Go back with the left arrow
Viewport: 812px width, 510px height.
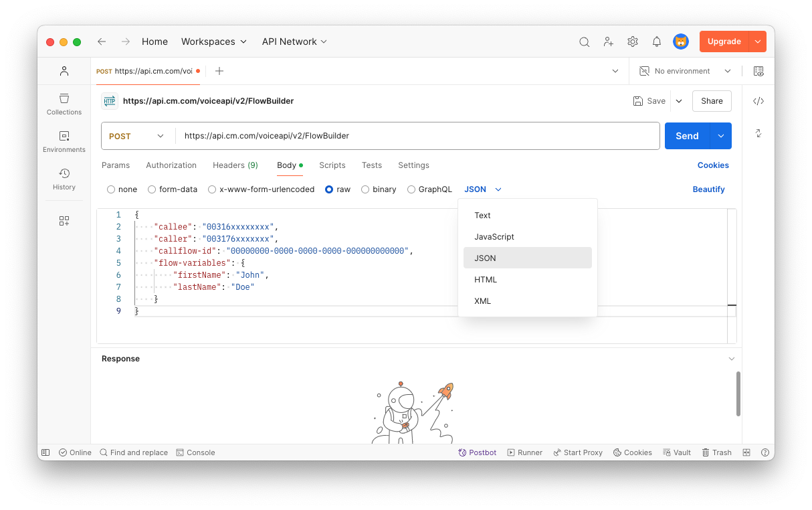(x=102, y=41)
